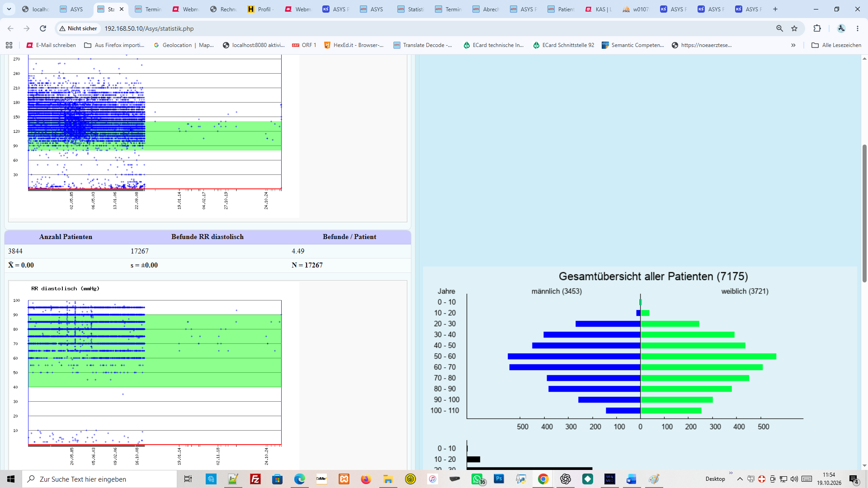This screenshot has height=488, width=868.
Task: Reload the page with the refresh icon
Action: 43,28
